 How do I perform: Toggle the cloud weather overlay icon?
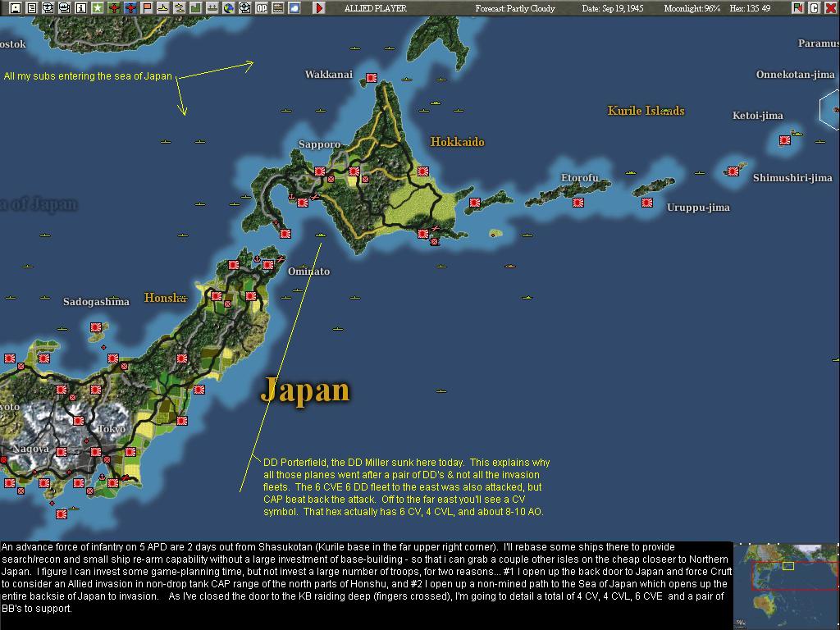294,8
